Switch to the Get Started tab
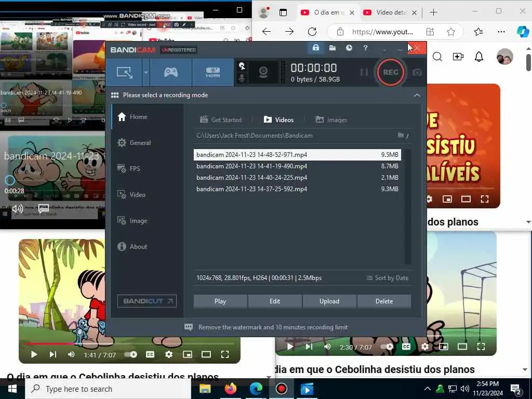532x399 pixels. point(221,120)
